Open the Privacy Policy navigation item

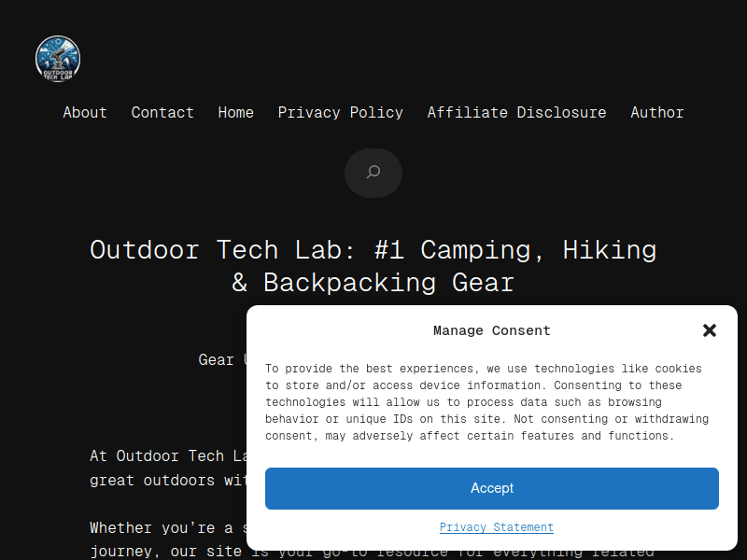pyautogui.click(x=340, y=112)
